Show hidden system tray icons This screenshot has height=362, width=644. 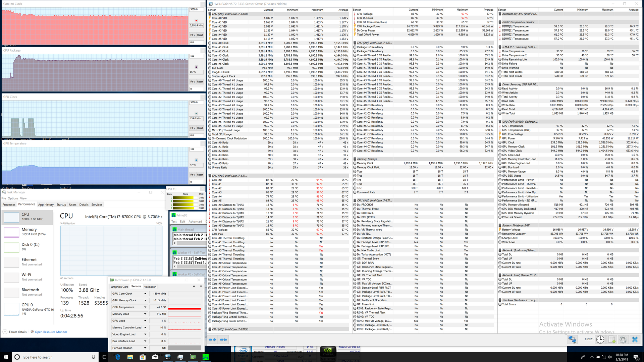click(x=592, y=357)
